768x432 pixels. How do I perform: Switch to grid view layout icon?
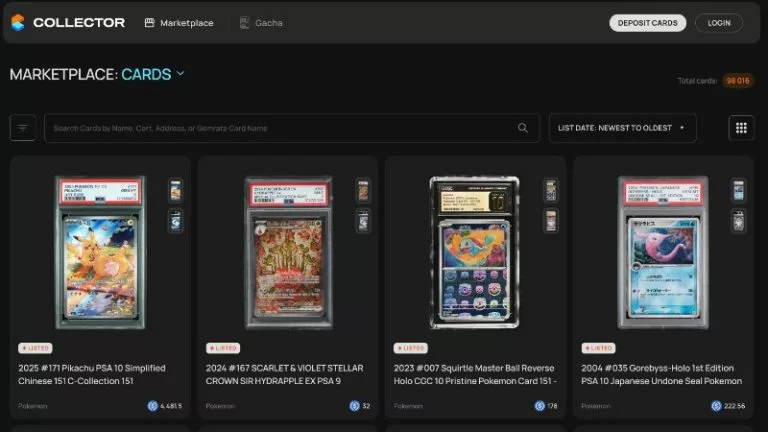741,128
